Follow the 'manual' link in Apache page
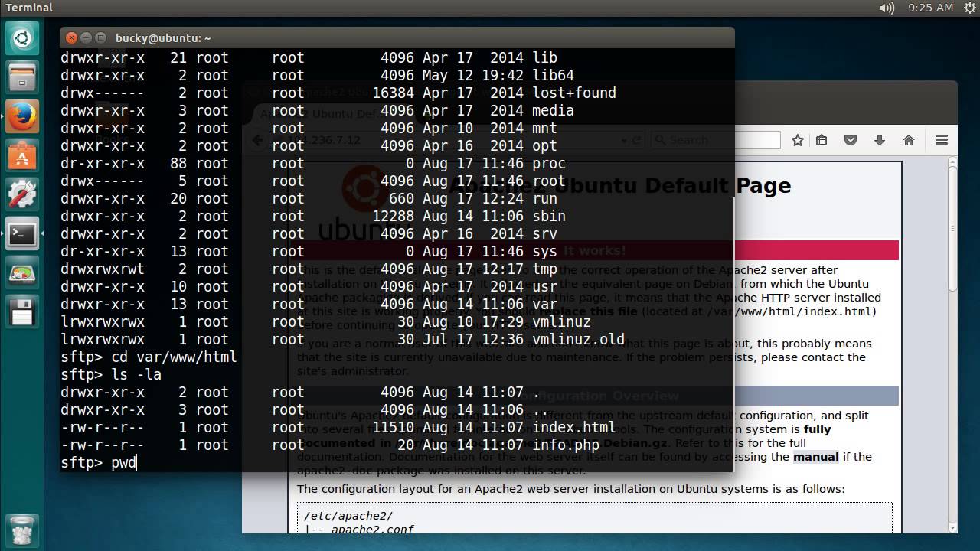The image size is (980, 551). (x=815, y=457)
